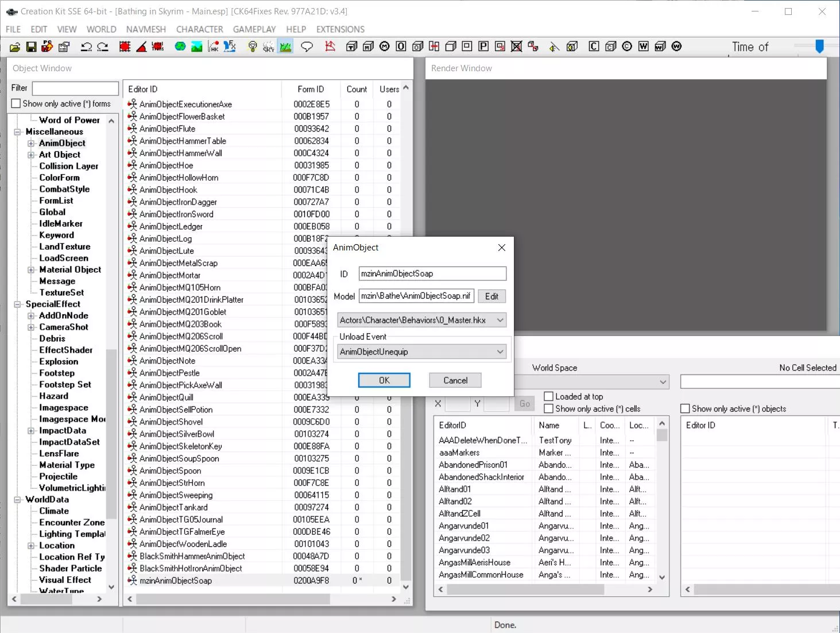The height and width of the screenshot is (633, 840).
Task: Click the Fx water toolbar icon
Action: tap(230, 47)
